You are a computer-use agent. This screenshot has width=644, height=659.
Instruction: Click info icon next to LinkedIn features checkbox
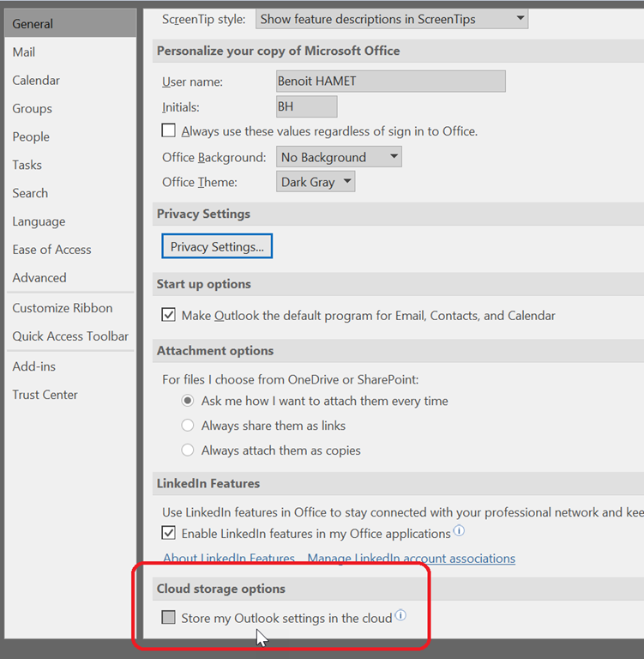pyautogui.click(x=459, y=531)
